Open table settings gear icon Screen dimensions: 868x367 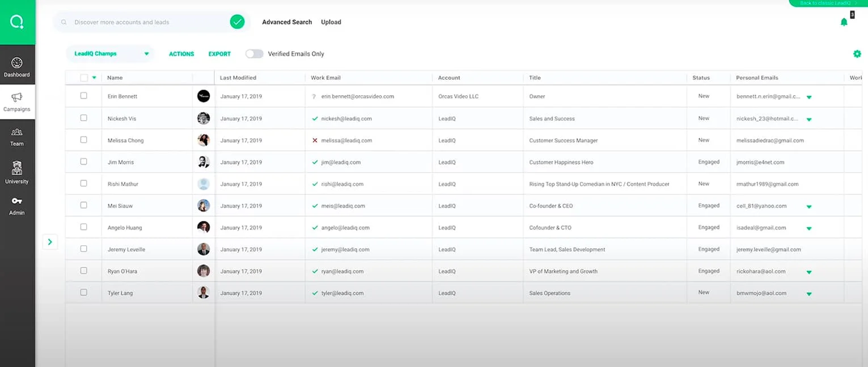(x=857, y=54)
